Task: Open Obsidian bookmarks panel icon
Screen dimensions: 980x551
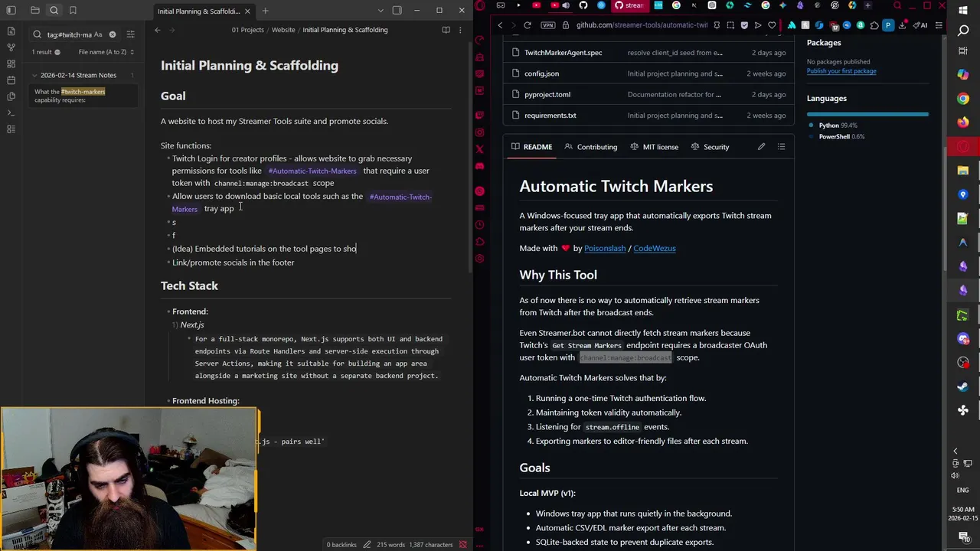Action: click(73, 11)
